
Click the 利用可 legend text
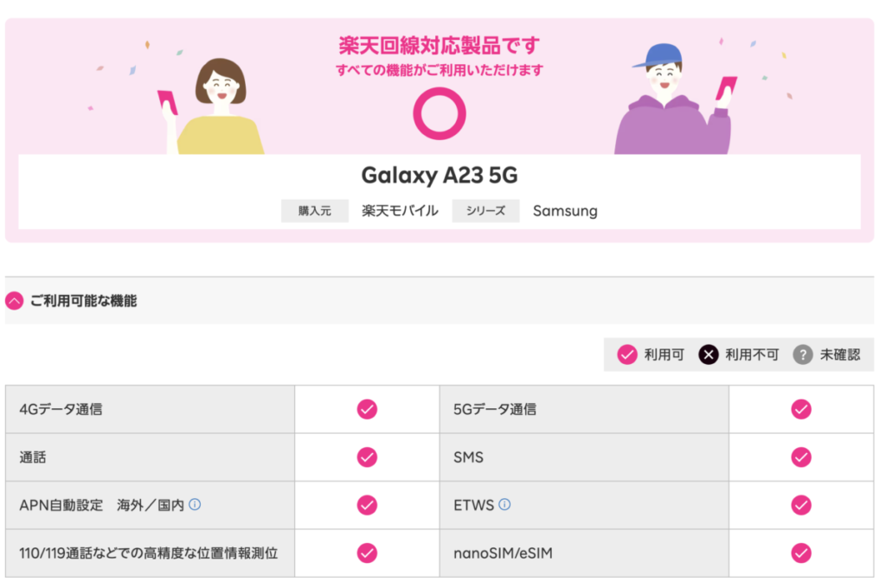(664, 355)
